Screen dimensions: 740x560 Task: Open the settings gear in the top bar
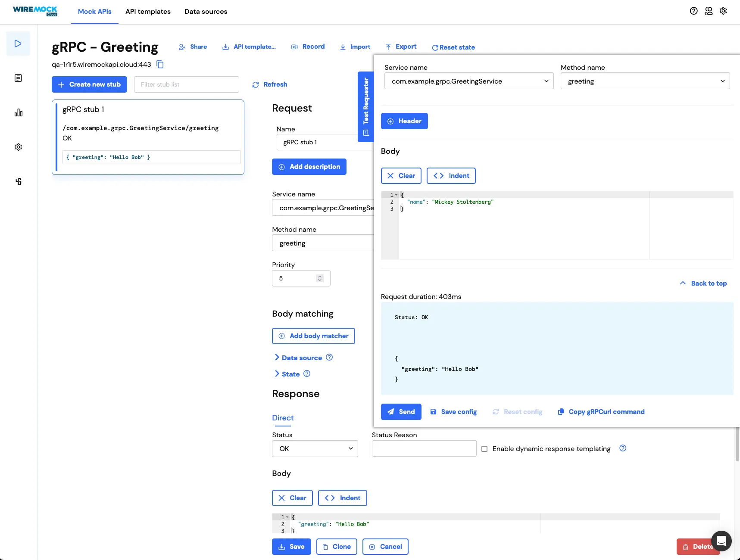click(x=723, y=11)
